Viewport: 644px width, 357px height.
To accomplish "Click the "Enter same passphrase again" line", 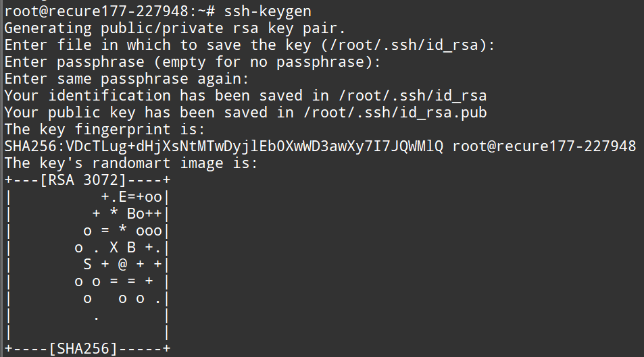I will tap(127, 79).
